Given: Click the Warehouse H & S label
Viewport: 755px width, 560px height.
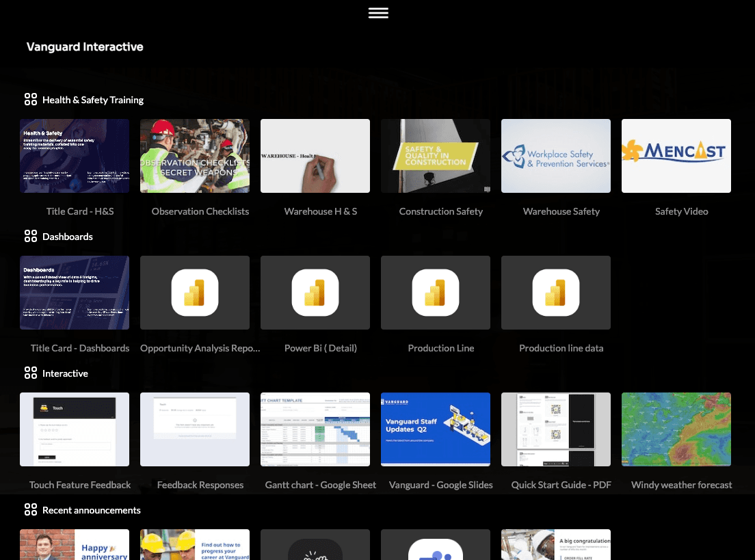Looking at the screenshot, I should [x=321, y=211].
